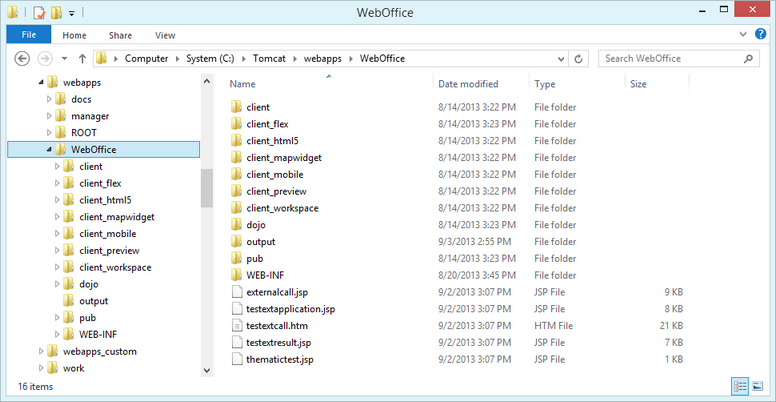
Task: Expand the ROOT tree node
Action: click(x=48, y=133)
